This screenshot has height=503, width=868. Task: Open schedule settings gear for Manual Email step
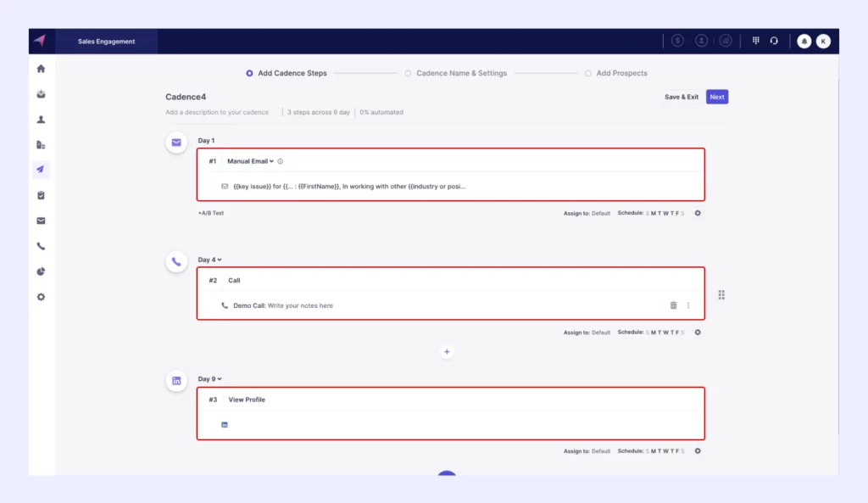click(x=698, y=213)
